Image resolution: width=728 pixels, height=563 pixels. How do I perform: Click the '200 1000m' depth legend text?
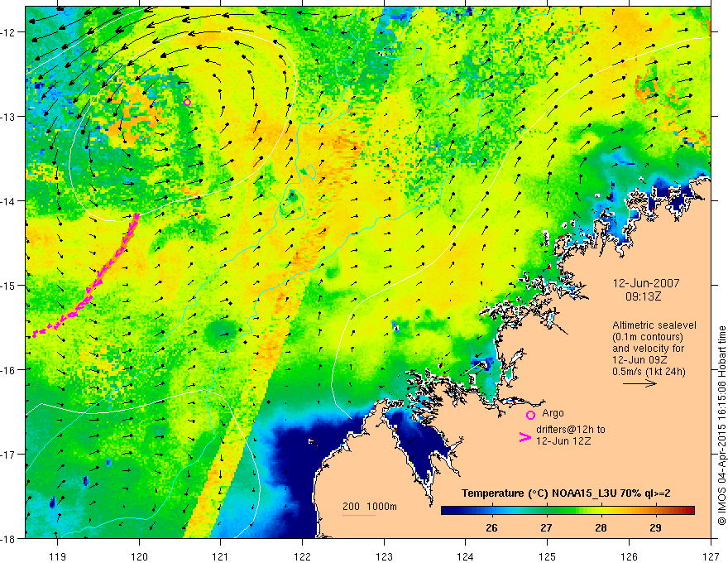(x=370, y=507)
